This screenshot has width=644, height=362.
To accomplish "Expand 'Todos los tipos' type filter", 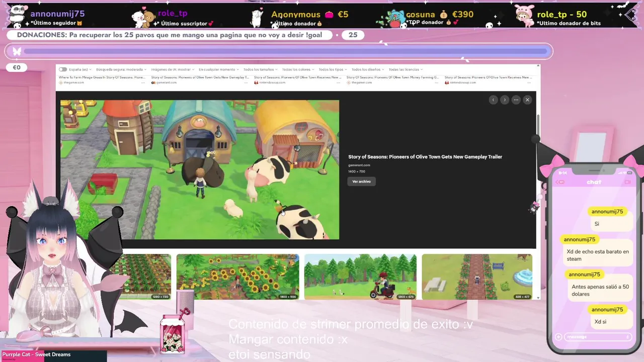I will coord(333,69).
